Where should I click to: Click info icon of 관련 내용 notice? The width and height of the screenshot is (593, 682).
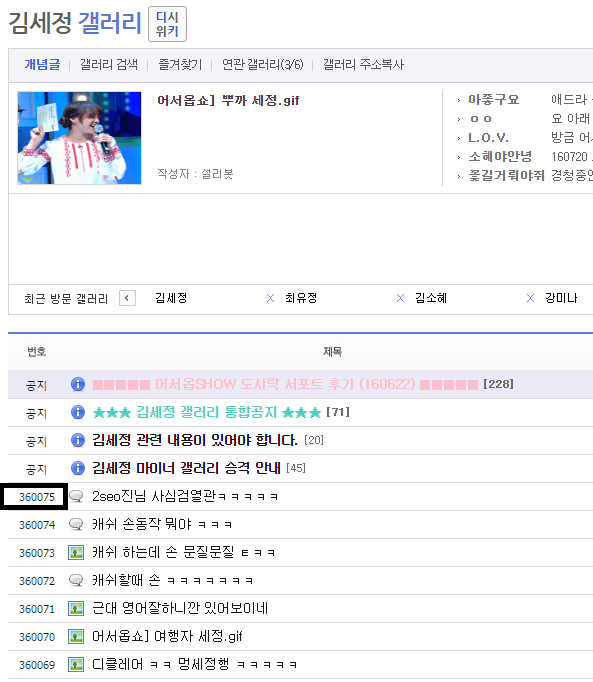[x=78, y=440]
